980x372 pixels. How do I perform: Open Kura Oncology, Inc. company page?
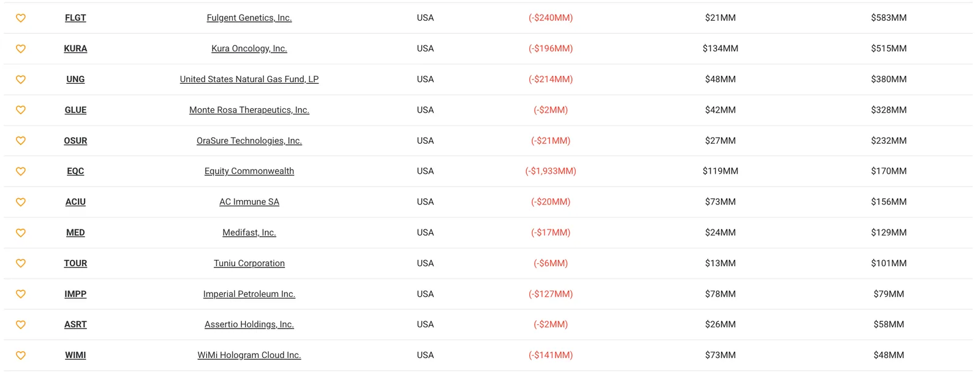pos(249,48)
